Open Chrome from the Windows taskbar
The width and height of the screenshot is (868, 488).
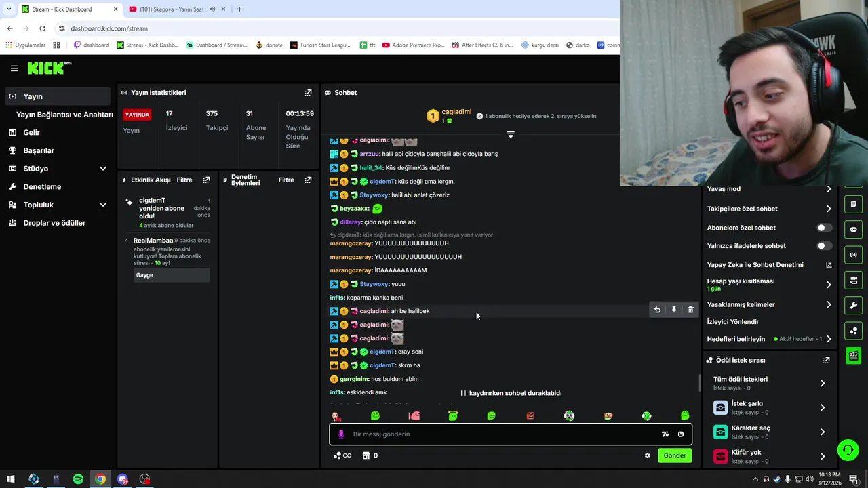click(x=100, y=479)
